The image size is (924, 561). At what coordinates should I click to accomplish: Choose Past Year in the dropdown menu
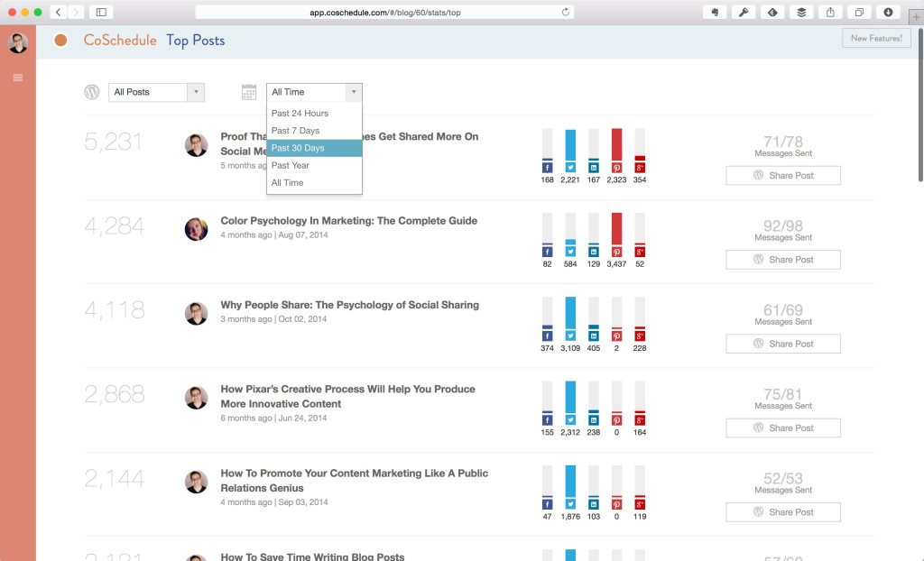291,165
